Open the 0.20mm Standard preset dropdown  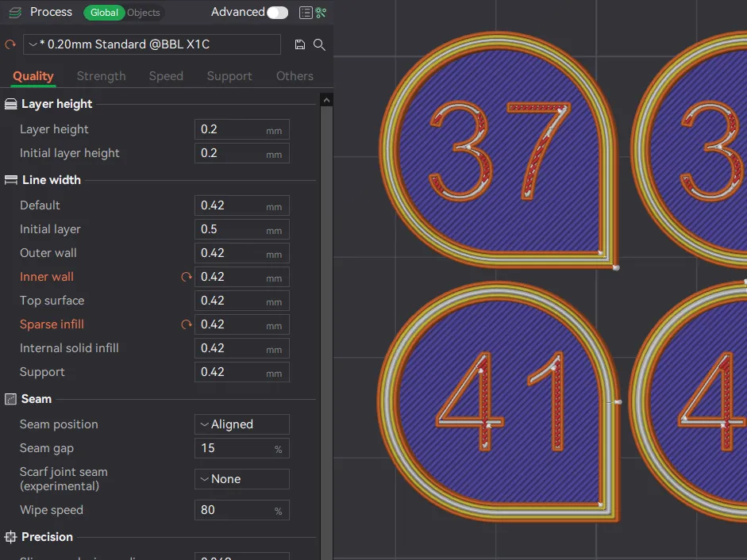tap(152, 44)
